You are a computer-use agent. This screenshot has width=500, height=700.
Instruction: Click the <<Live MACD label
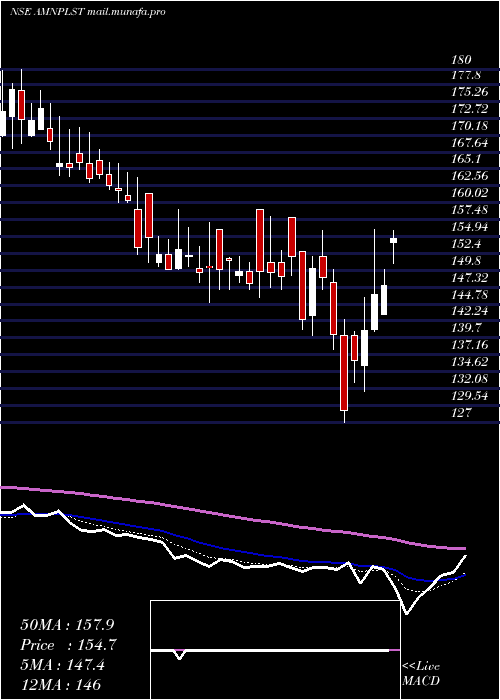(x=421, y=674)
